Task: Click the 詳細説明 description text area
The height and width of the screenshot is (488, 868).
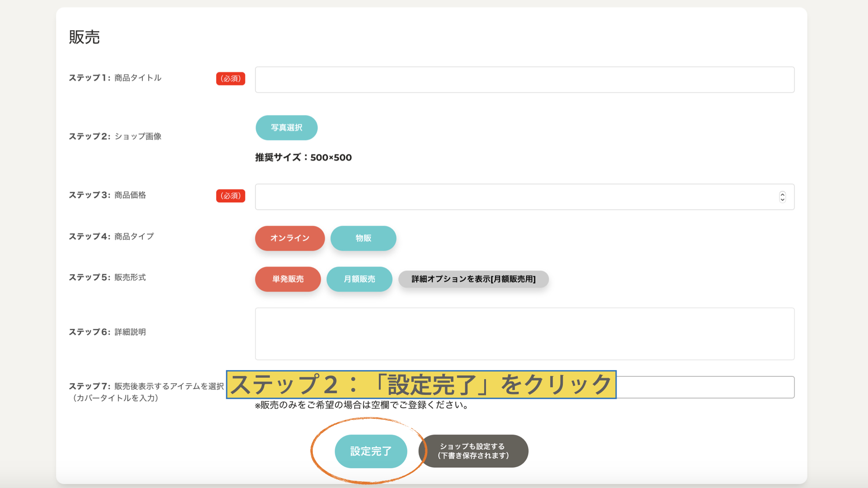Action: coord(524,333)
